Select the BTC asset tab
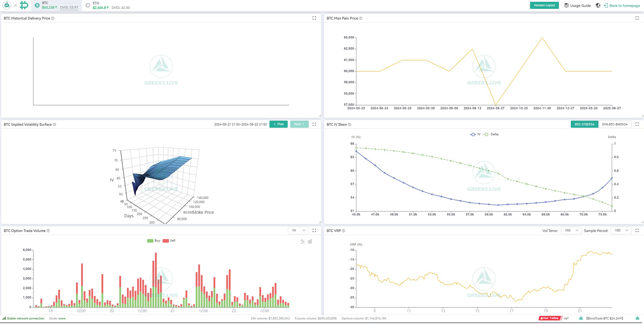The image size is (644, 324). pos(57,5)
